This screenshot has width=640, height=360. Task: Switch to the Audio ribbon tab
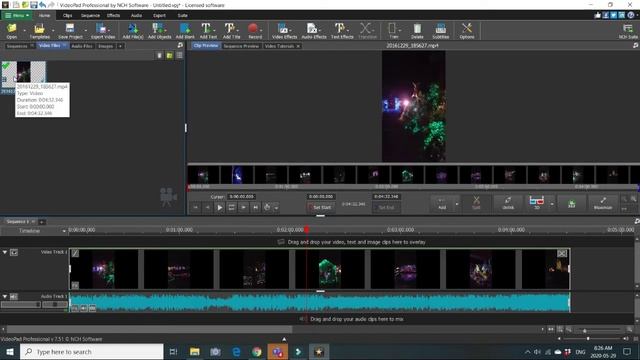point(136,16)
